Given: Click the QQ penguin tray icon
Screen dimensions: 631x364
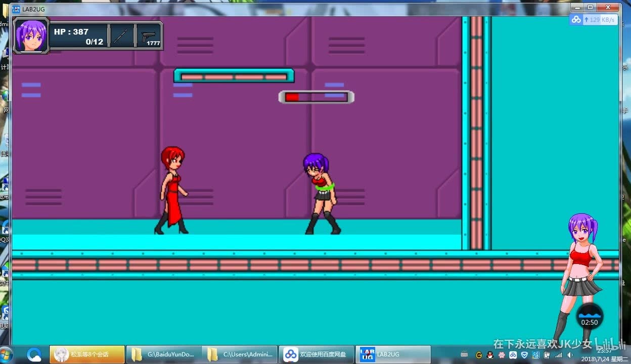Looking at the screenshot, I should pyautogui.click(x=489, y=355).
